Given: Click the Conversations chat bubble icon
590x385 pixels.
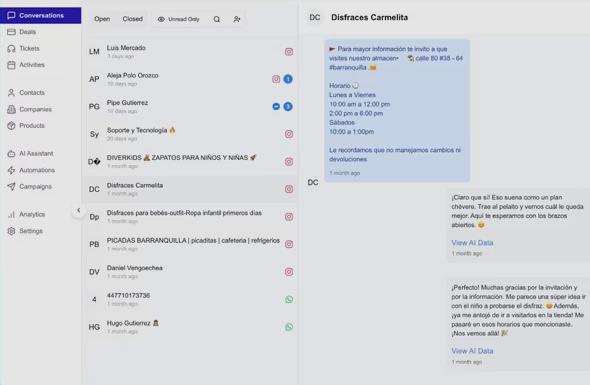Looking at the screenshot, I should click(11, 15).
